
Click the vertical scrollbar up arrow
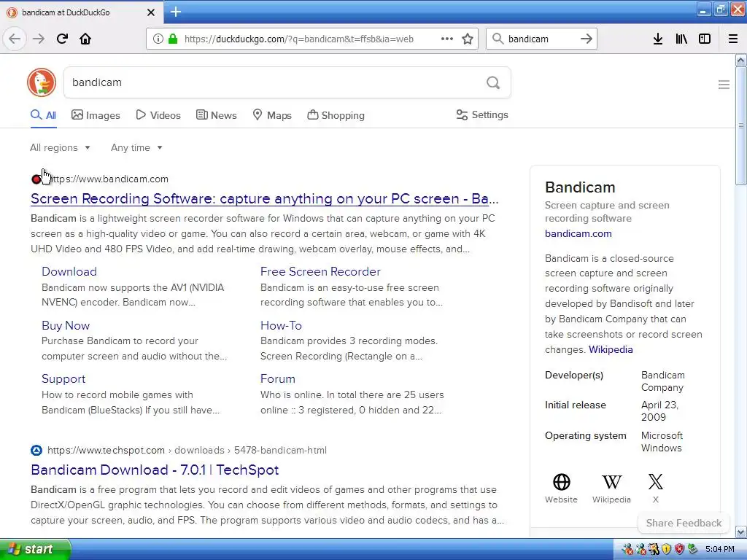741,60
